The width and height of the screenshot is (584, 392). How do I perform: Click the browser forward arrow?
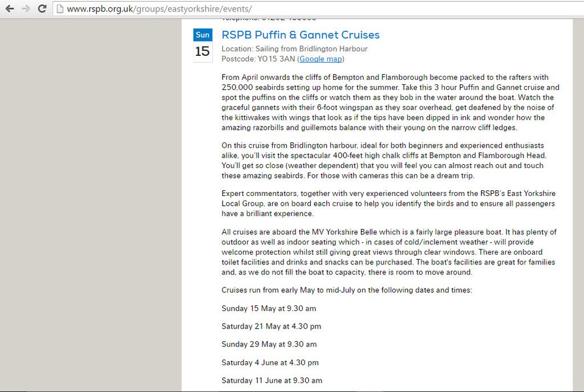point(26,9)
